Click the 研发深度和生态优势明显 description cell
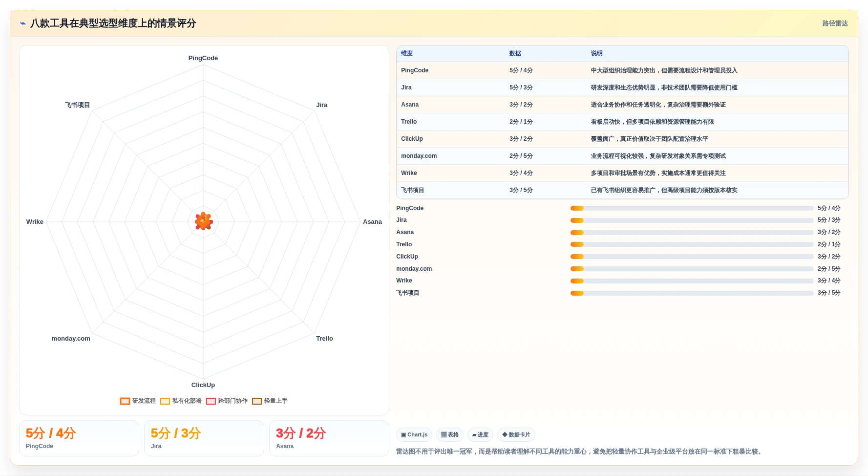The width and height of the screenshot is (868, 476). 664,87
